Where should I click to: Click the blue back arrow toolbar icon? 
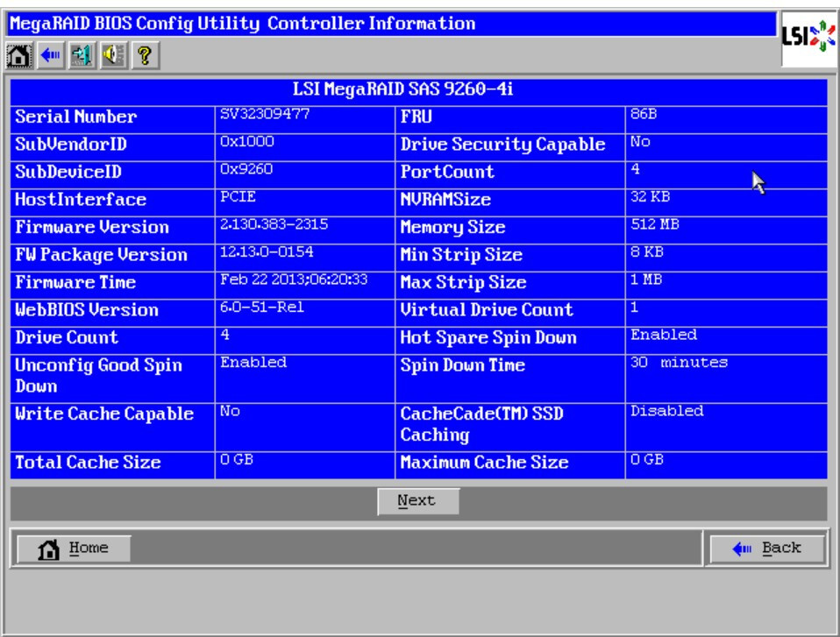point(50,55)
